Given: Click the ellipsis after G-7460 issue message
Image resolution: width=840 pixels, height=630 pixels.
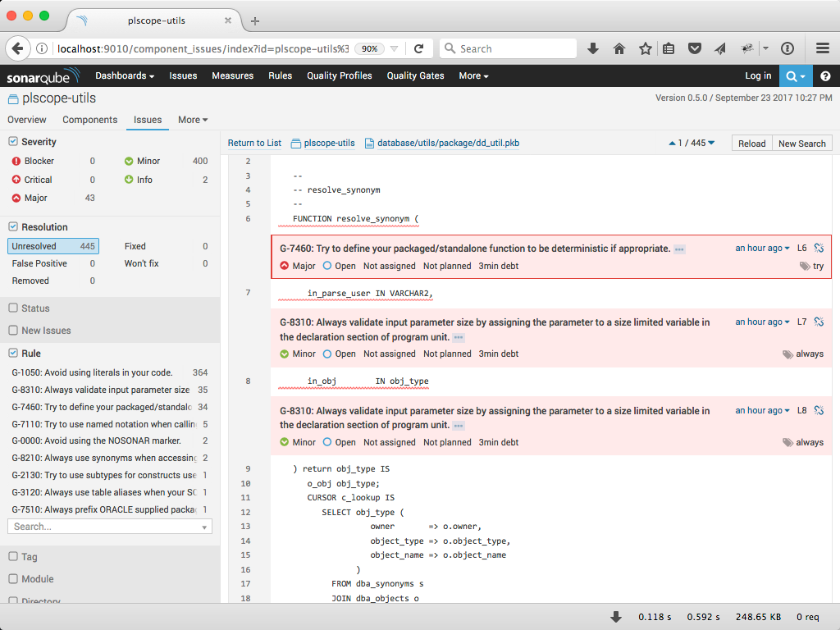Looking at the screenshot, I should click(x=679, y=249).
